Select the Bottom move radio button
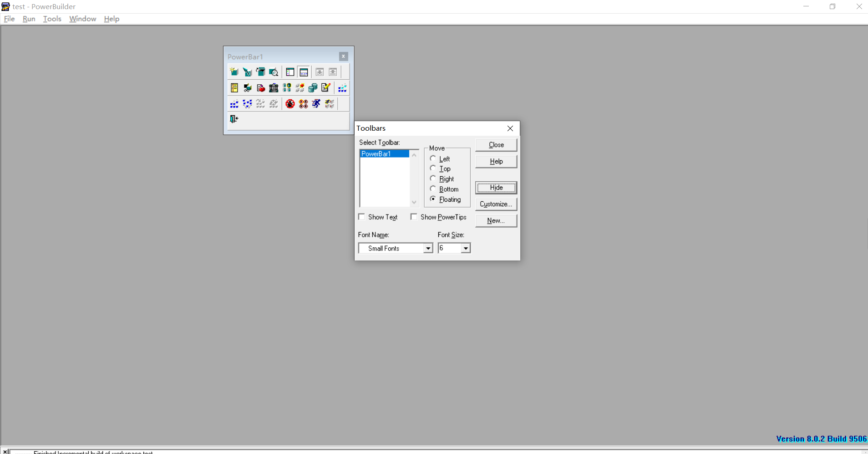 point(433,189)
